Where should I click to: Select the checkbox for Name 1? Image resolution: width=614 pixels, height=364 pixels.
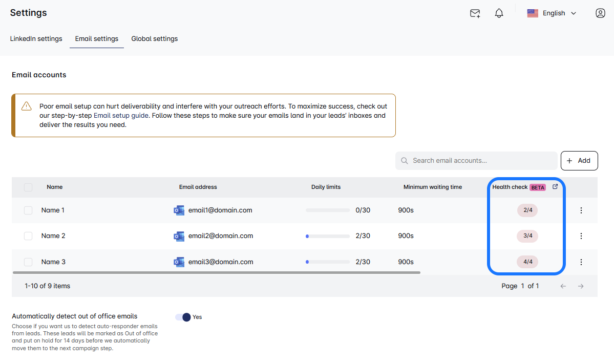(28, 210)
